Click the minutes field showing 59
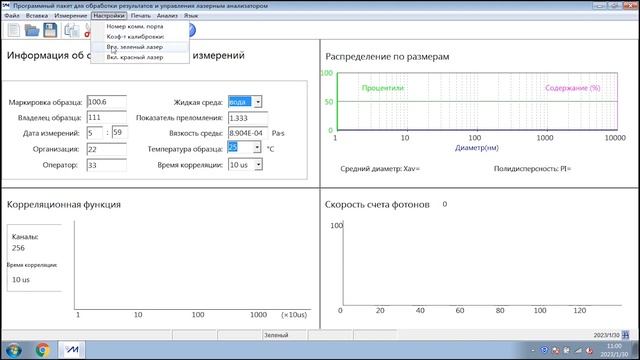Image resolution: width=640 pixels, height=360 pixels. coord(120,133)
